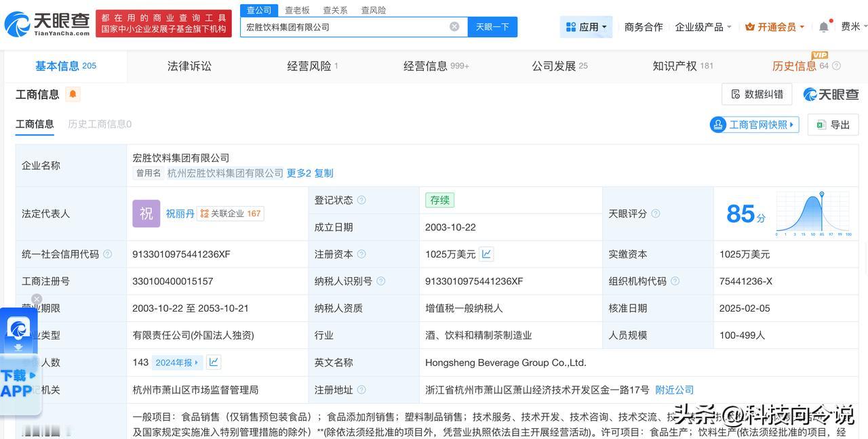The height and width of the screenshot is (439, 868).
Task: Click the 人员规模 value 100-499人
Action: 742,335
